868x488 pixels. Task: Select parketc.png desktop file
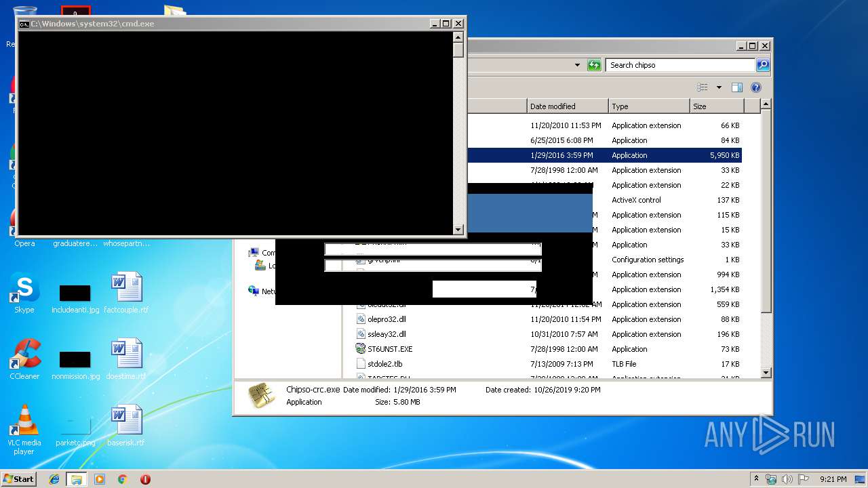(75, 430)
